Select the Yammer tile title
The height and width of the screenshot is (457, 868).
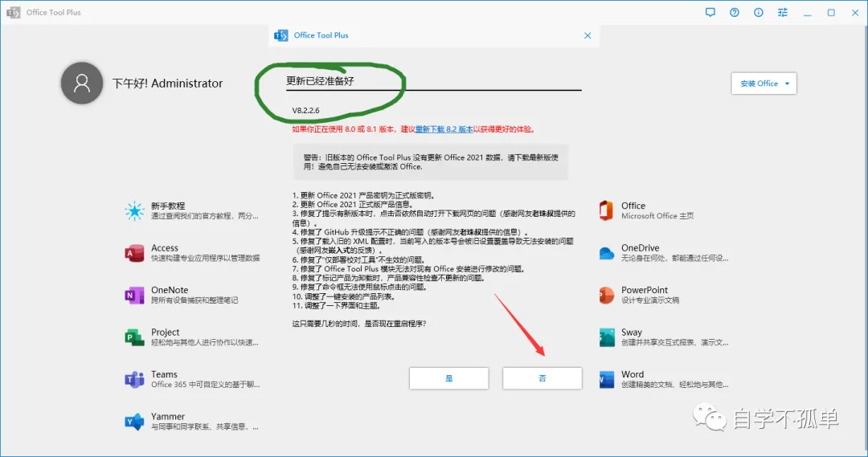168,417
